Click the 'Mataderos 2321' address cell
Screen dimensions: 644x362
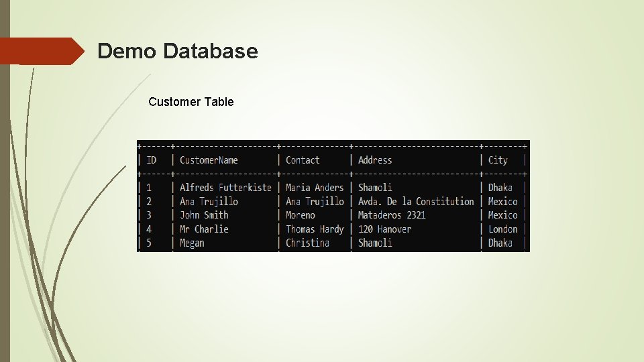click(392, 215)
